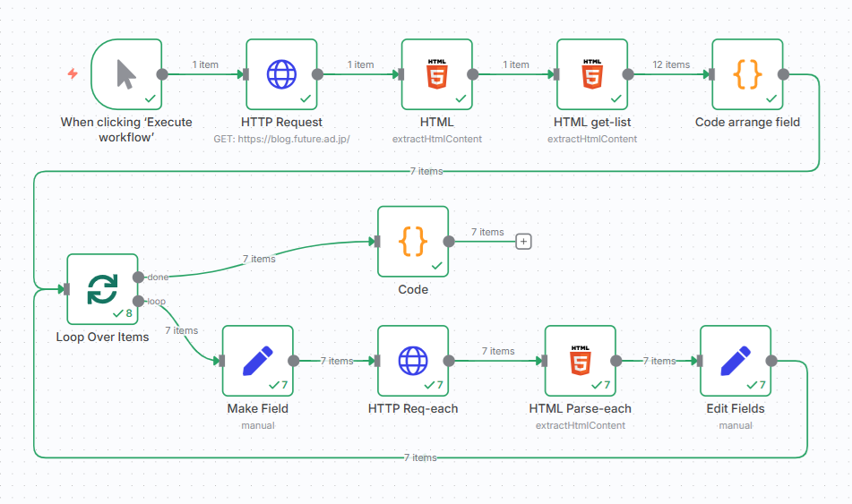Viewport: 852px width, 504px height.
Task: Click the plus button after Code node
Action: pyautogui.click(x=524, y=241)
